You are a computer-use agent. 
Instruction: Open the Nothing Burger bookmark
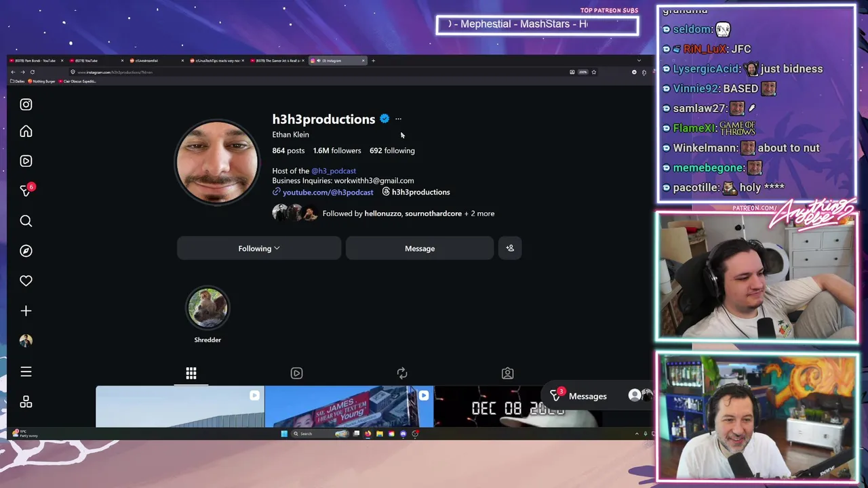[x=41, y=81]
